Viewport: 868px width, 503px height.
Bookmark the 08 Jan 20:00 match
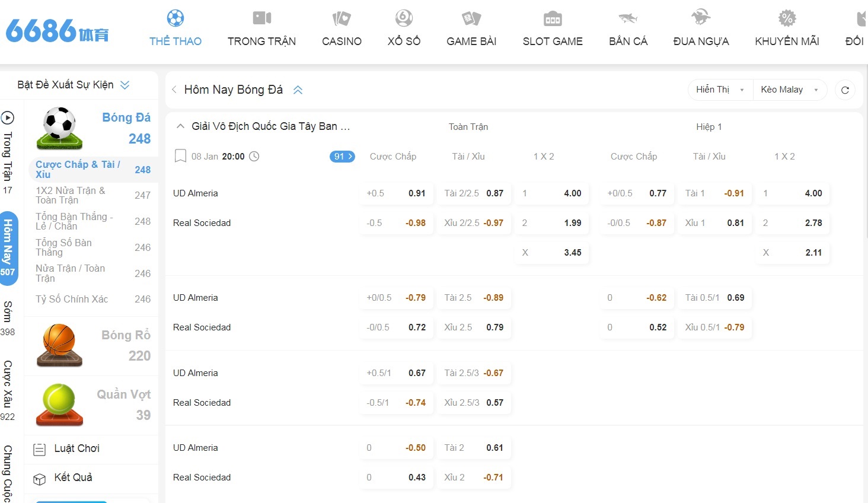click(180, 157)
